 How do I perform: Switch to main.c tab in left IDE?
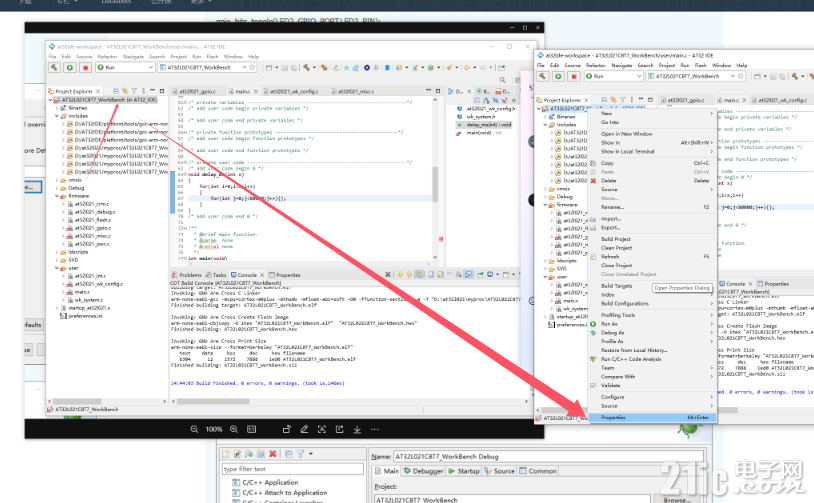tap(243, 91)
